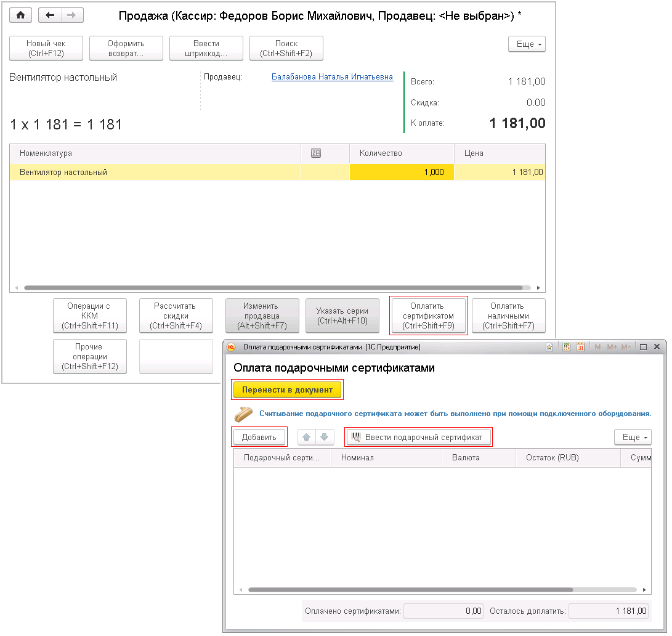Click Ввести подарочный сертификат barcode button
The width and height of the screenshot is (672, 636).
tap(419, 438)
